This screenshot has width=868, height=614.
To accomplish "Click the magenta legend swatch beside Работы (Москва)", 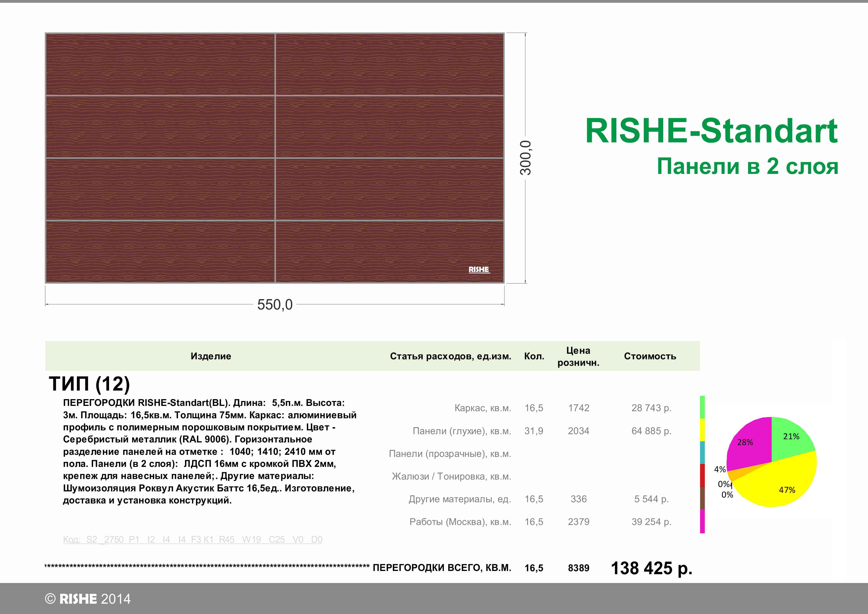I will [x=702, y=521].
